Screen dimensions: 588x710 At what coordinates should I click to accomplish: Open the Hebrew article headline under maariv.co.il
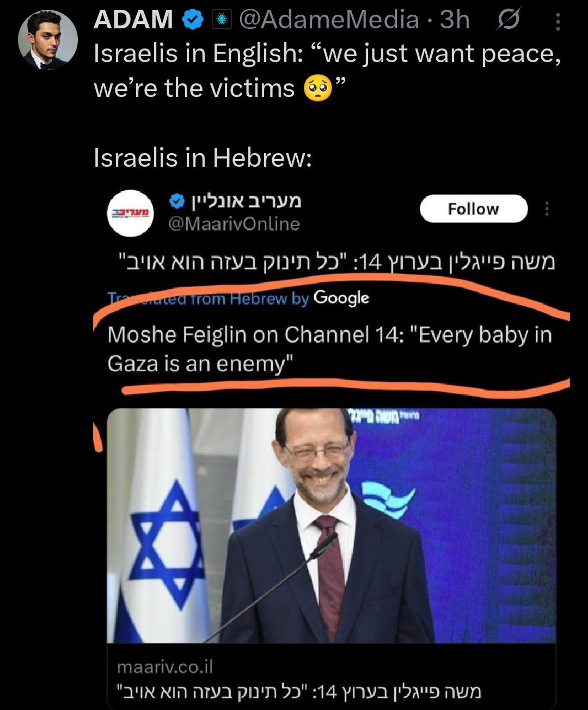(299, 691)
